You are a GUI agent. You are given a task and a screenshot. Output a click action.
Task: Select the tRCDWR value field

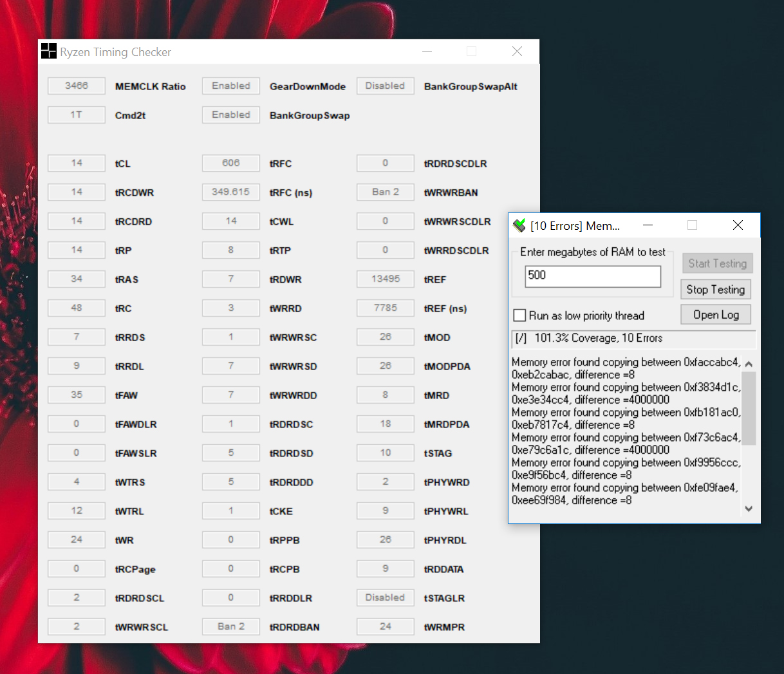77,192
